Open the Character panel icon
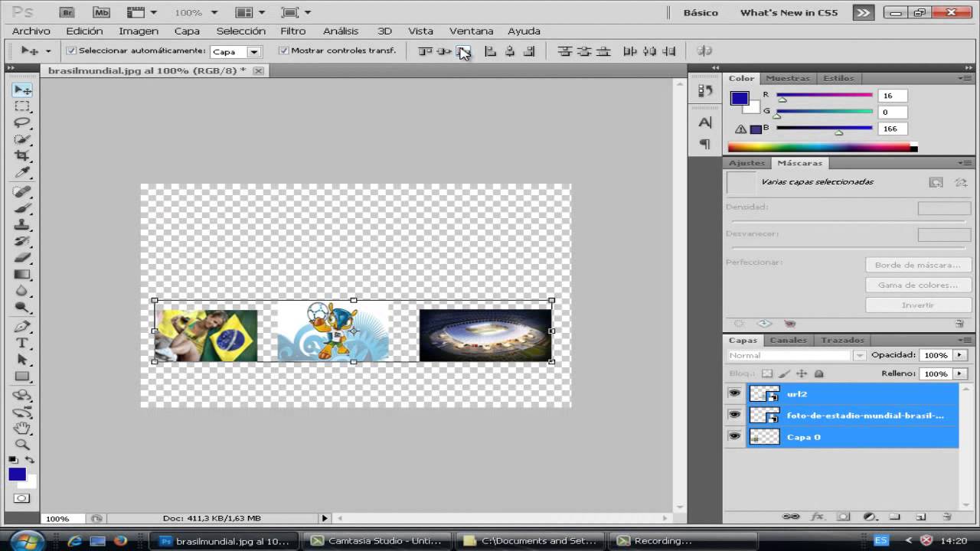The height and width of the screenshot is (551, 980). pos(705,122)
